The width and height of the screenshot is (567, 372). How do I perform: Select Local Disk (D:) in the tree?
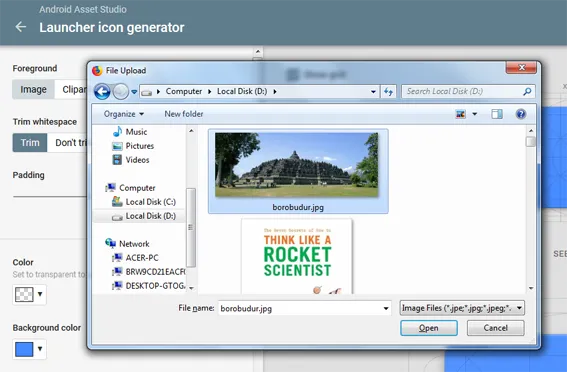point(150,216)
